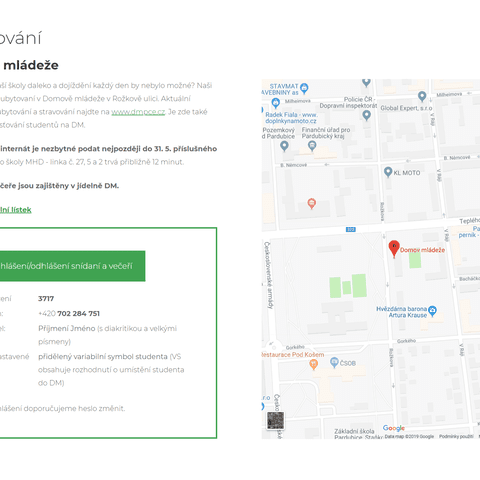Click the red Domov mládeže map pin
Screen dimensions: 480x480
pos(394,249)
